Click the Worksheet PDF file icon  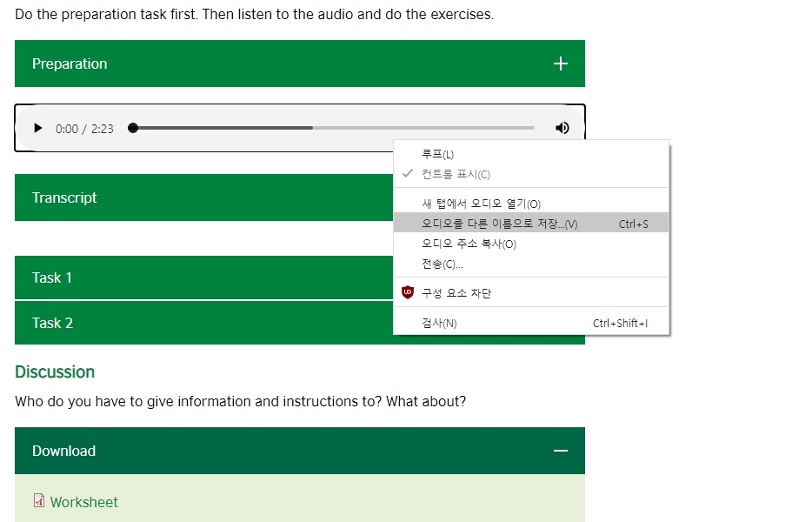click(x=39, y=501)
